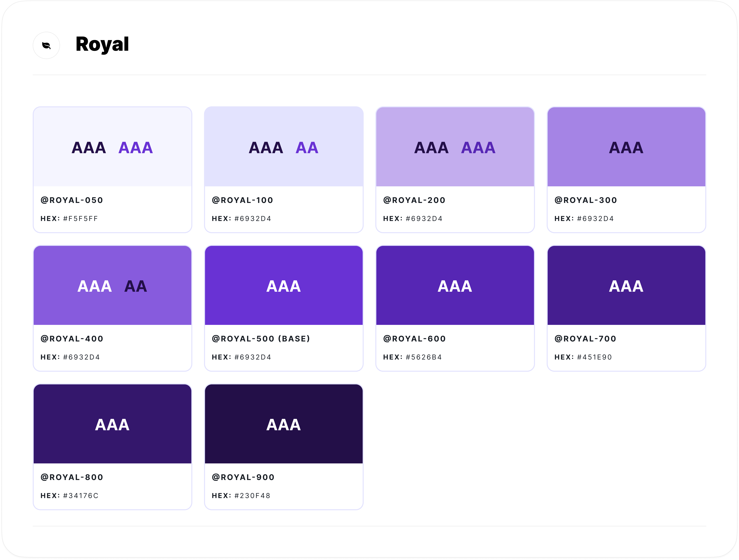Click the @ROYAL-900 darkest swatch
The image size is (739, 560).
284,424
